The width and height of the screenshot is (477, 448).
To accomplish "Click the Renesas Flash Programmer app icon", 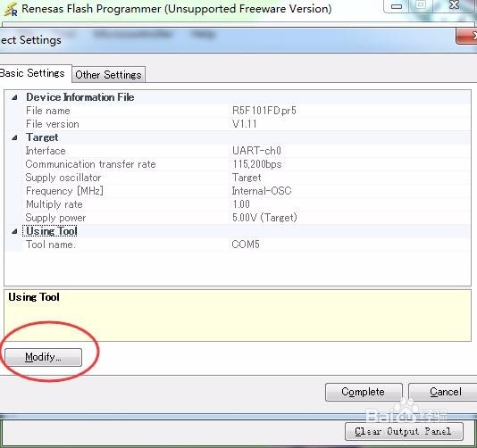I will click(11, 10).
